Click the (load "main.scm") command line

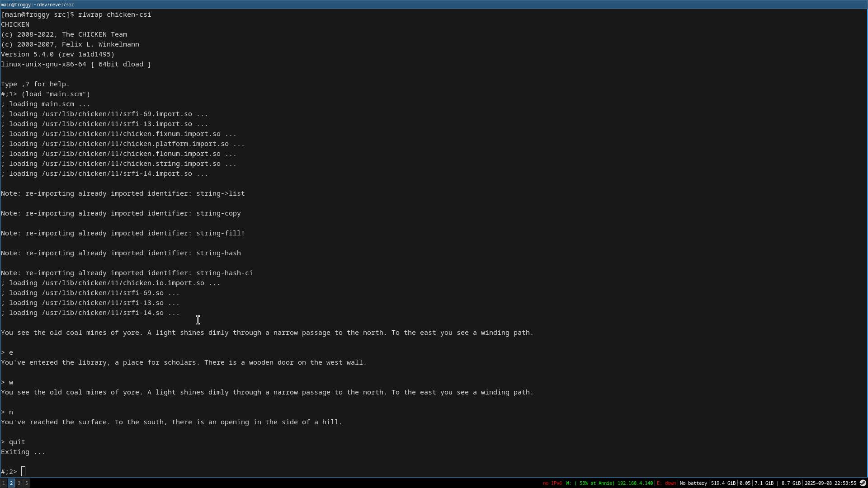[56, 94]
